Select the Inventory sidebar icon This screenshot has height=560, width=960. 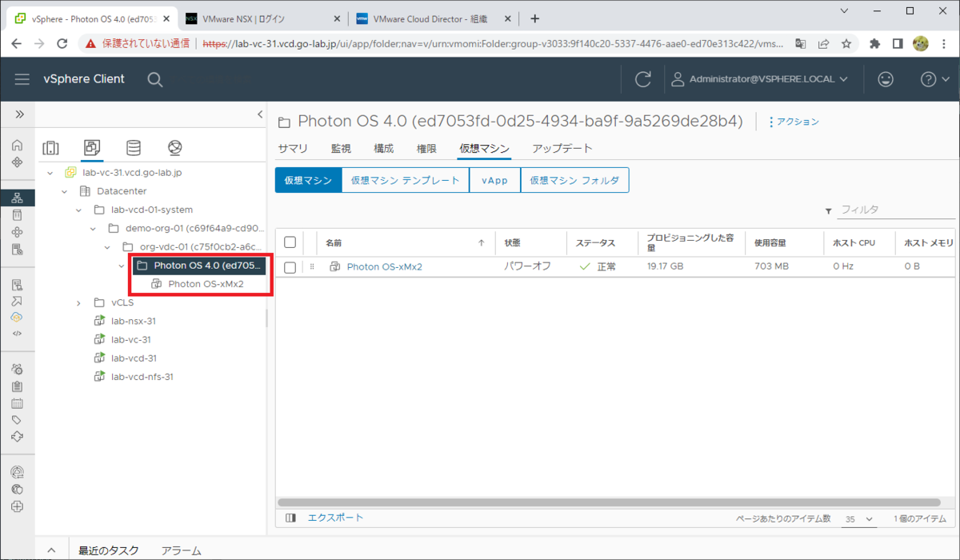[x=18, y=198]
